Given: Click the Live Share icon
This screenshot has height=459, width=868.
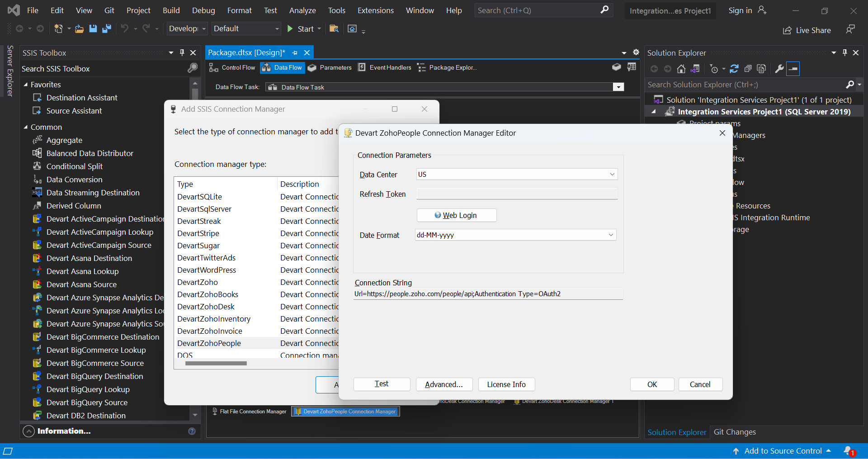Looking at the screenshot, I should click(x=787, y=30).
